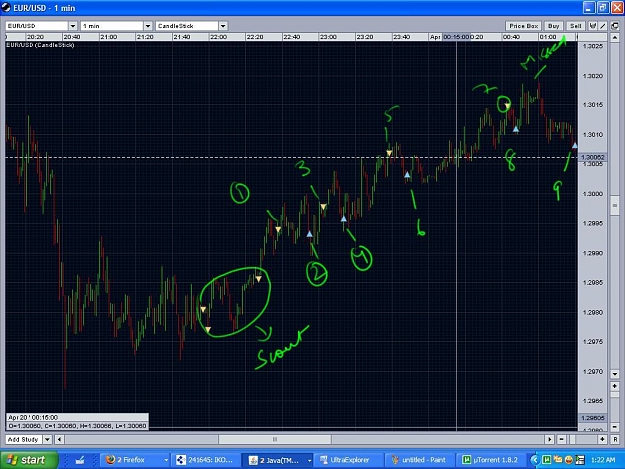The height and width of the screenshot is (469, 625).
Task: Expand the Java taskbar group arrow
Action: (309, 460)
